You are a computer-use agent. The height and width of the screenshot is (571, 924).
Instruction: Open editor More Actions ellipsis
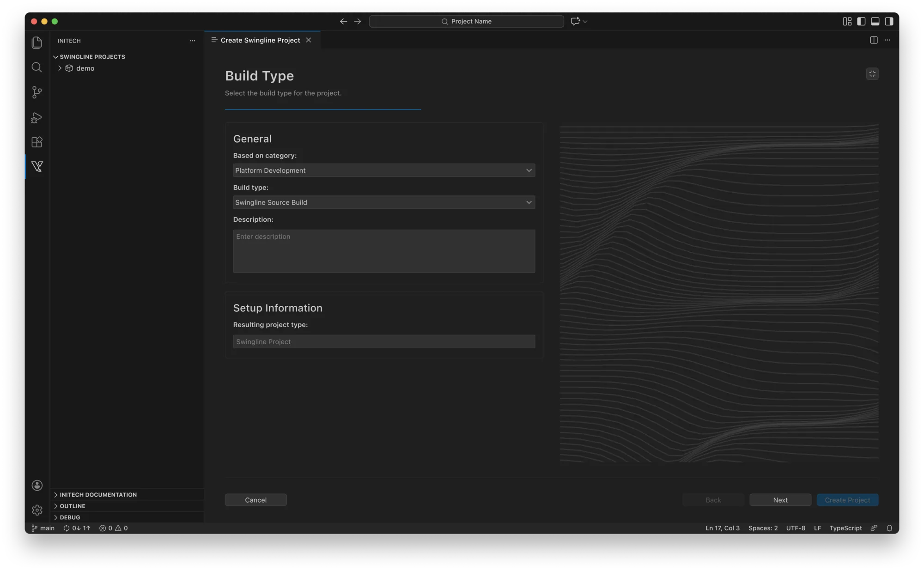tap(888, 40)
